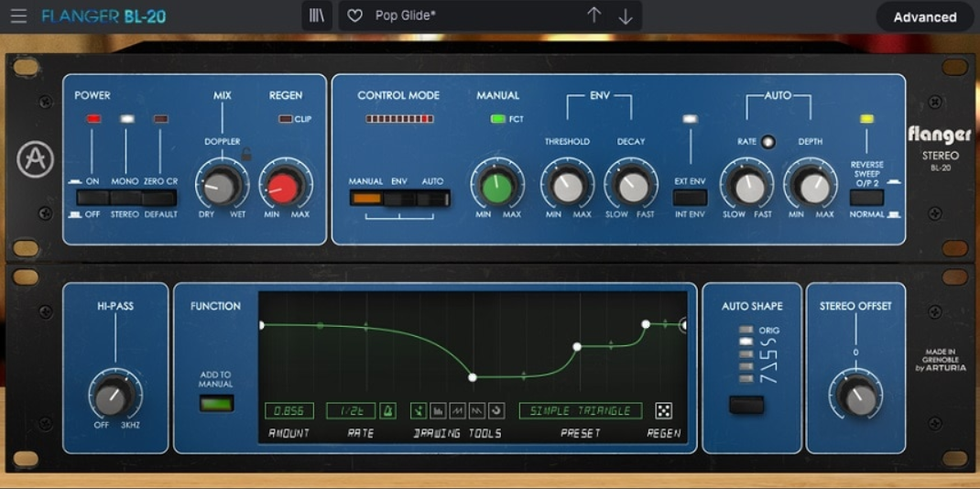Click the Advanced button
Screen dimensions: 980x489
tap(924, 16)
